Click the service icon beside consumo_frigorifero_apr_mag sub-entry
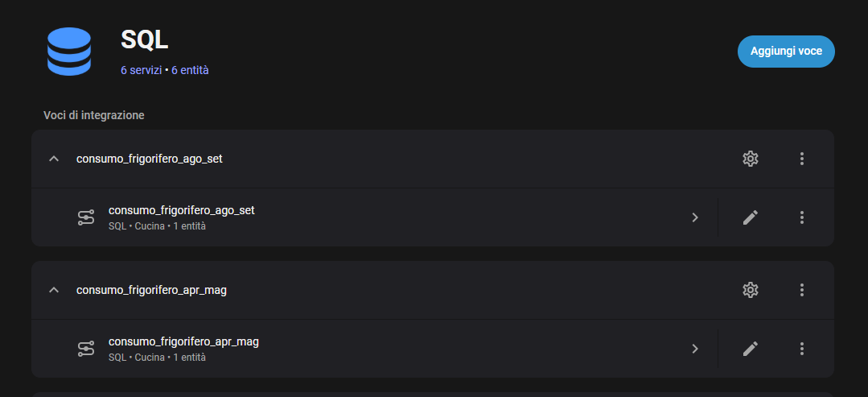The image size is (868, 397). tap(86, 349)
